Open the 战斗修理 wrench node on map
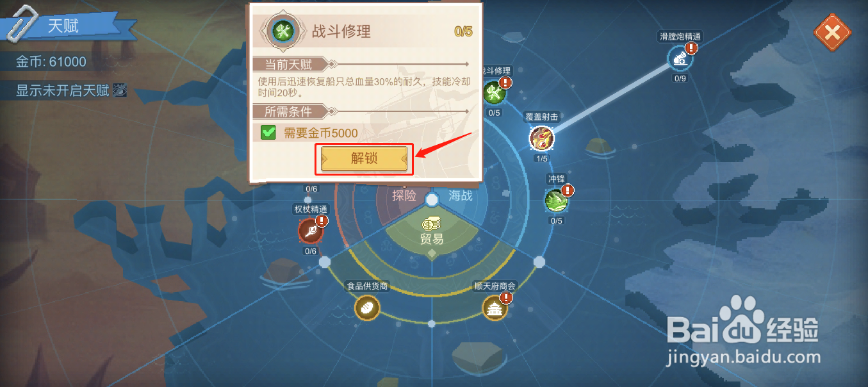Image resolution: width=868 pixels, height=387 pixels. click(494, 93)
